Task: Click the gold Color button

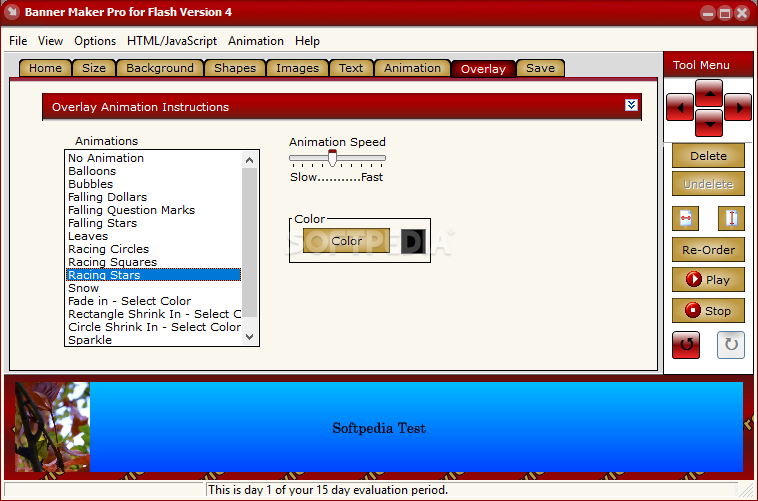Action: click(346, 240)
